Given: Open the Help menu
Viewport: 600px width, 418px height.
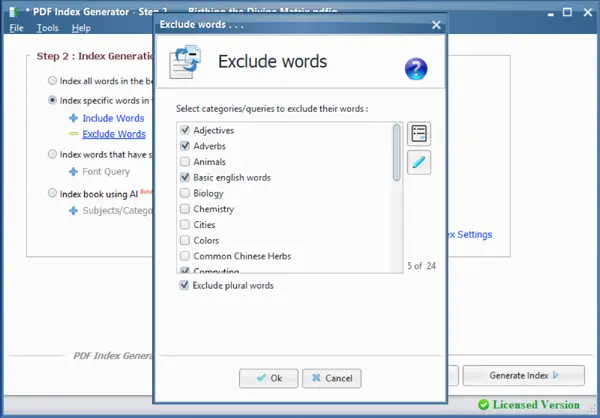Looking at the screenshot, I should click(81, 28).
